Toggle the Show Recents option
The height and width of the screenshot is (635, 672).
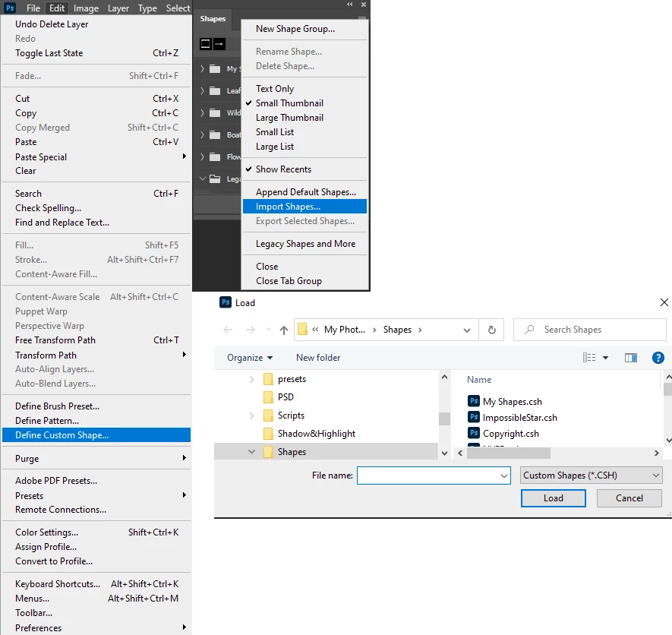(x=304, y=169)
